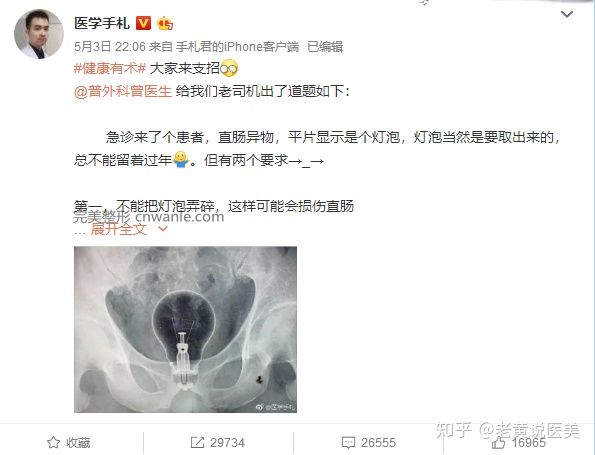Open the 26555 comments count
Image resolution: width=595 pixels, height=455 pixels.
point(378,442)
